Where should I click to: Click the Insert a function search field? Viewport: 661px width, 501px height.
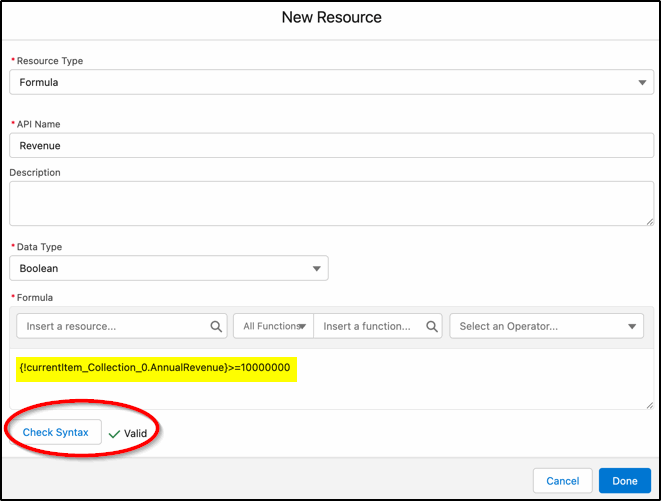coord(370,326)
